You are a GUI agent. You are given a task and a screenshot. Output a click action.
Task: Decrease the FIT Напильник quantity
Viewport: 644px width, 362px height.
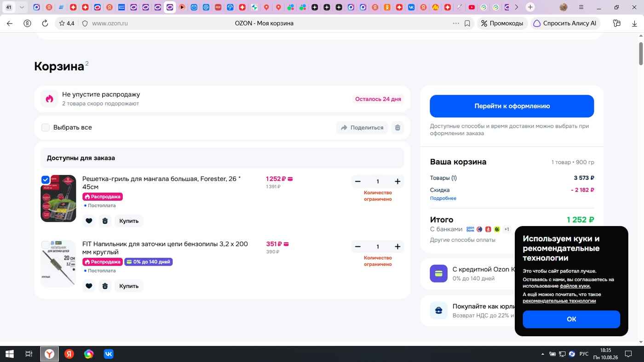point(358,247)
